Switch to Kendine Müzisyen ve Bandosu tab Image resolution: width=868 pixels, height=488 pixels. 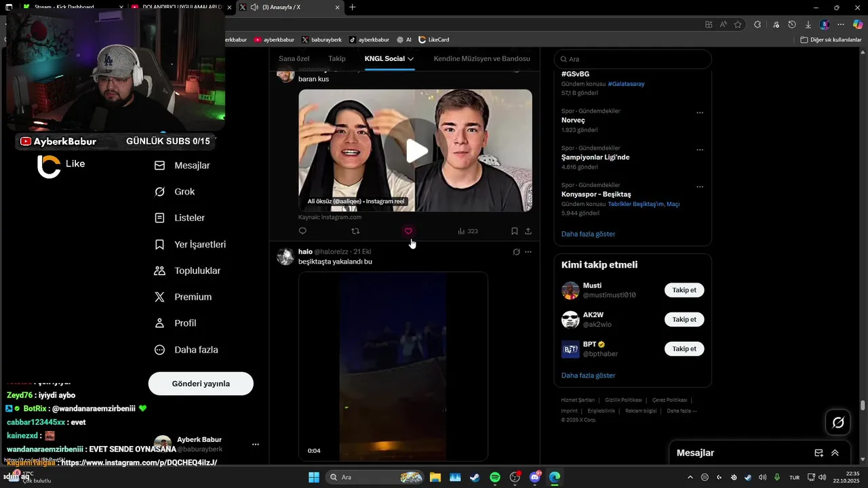pyautogui.click(x=481, y=59)
